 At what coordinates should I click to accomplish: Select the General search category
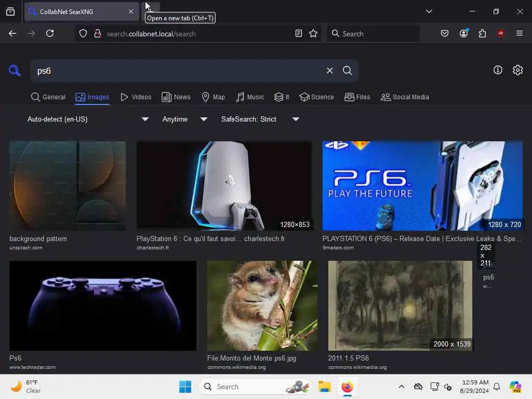[48, 97]
